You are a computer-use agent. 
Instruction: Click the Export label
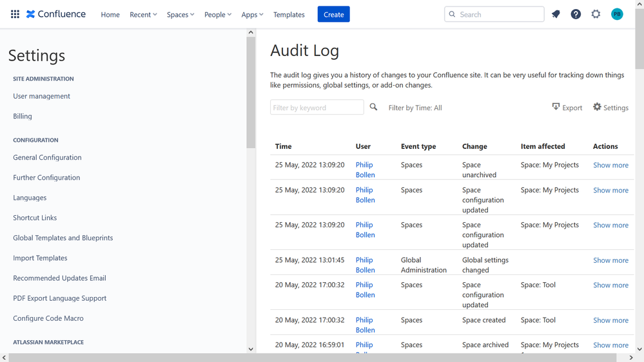(x=572, y=108)
